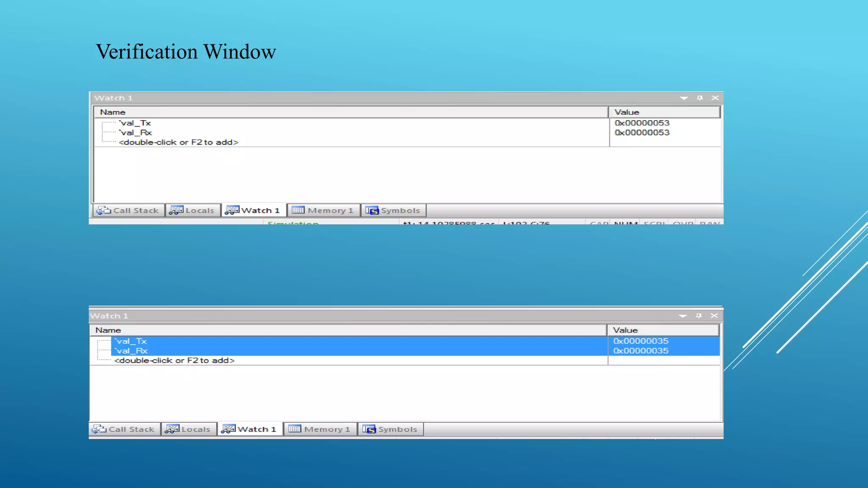Select val_Tx row in upper Watch window
The height and width of the screenshot is (488, 868).
[407, 123]
